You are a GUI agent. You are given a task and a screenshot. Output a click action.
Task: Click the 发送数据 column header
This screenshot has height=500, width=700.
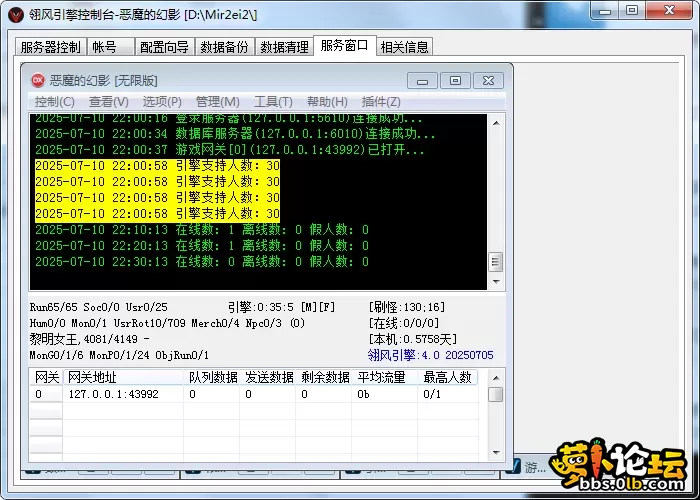[267, 377]
